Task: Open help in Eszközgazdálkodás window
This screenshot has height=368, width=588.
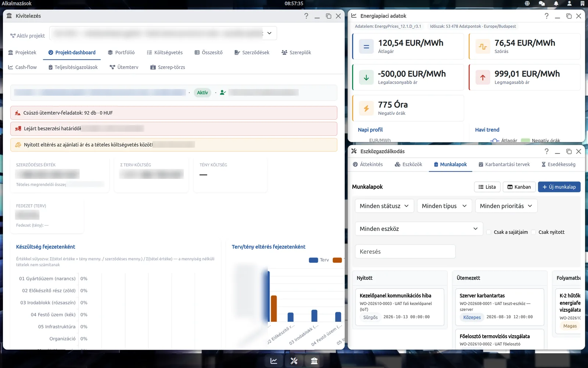Action: (546, 151)
